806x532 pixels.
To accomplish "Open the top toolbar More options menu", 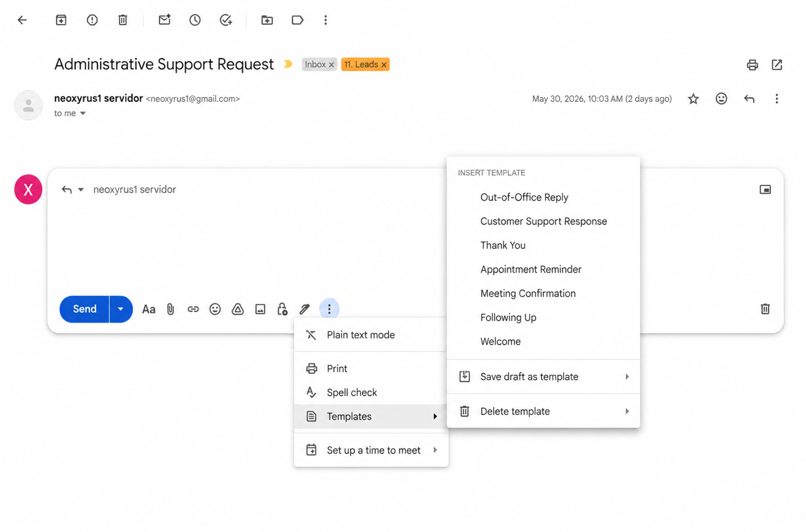I will point(325,20).
